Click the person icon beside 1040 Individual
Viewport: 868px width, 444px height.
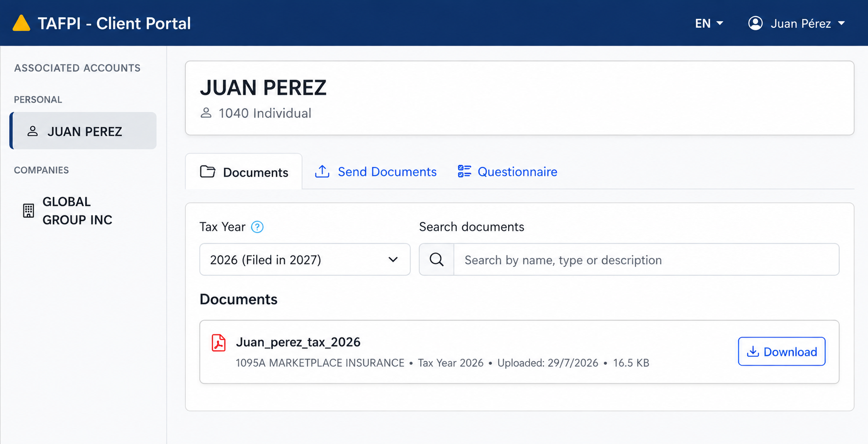(x=206, y=113)
